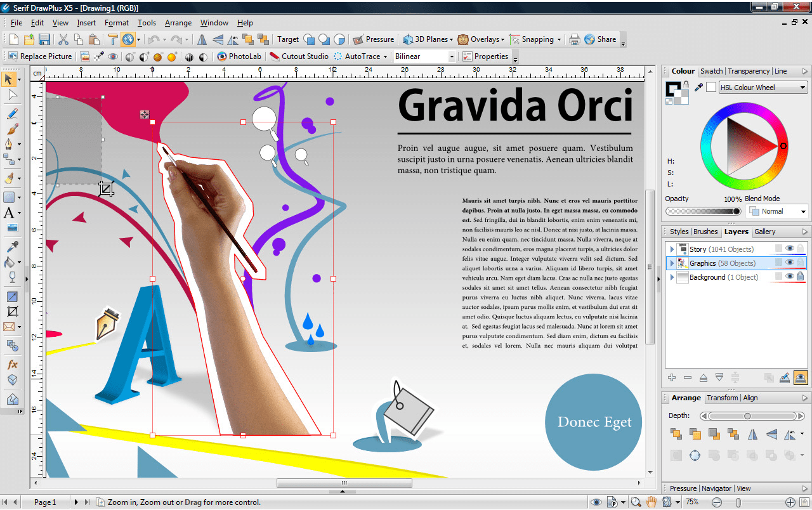Toggle the lock on the Background layer

point(801,277)
